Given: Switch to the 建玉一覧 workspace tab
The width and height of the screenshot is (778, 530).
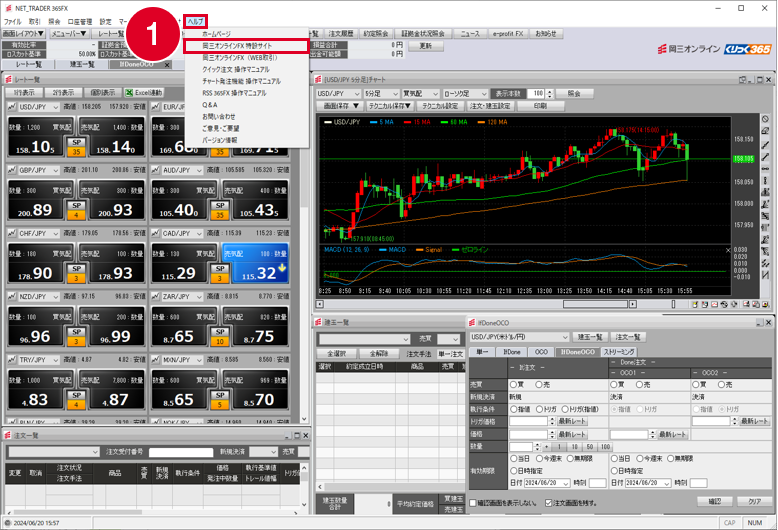Looking at the screenshot, I should (x=82, y=65).
